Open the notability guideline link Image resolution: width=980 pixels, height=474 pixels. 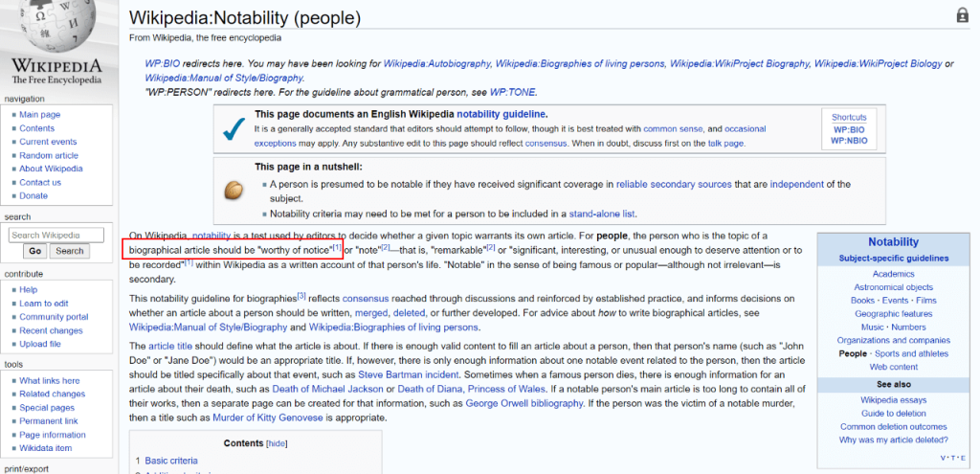point(501,115)
